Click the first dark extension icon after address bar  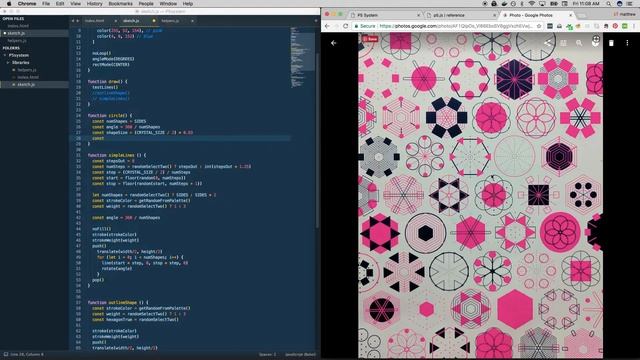(x=550, y=26)
